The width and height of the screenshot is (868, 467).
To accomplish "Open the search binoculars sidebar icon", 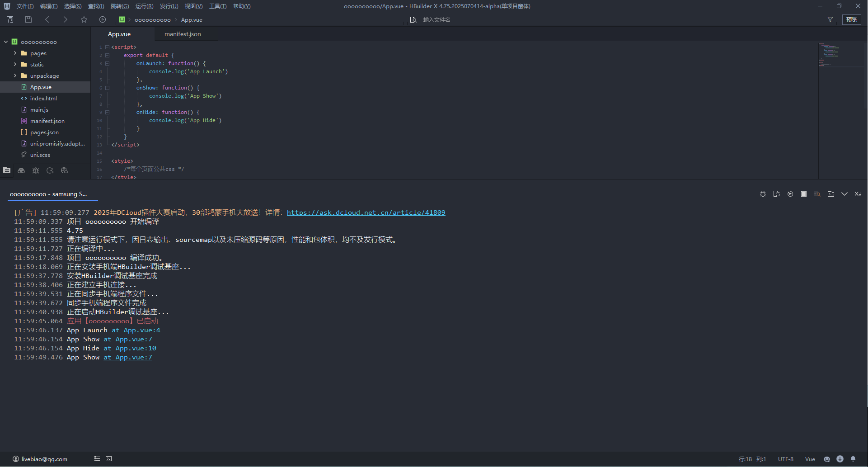I will pos(21,170).
